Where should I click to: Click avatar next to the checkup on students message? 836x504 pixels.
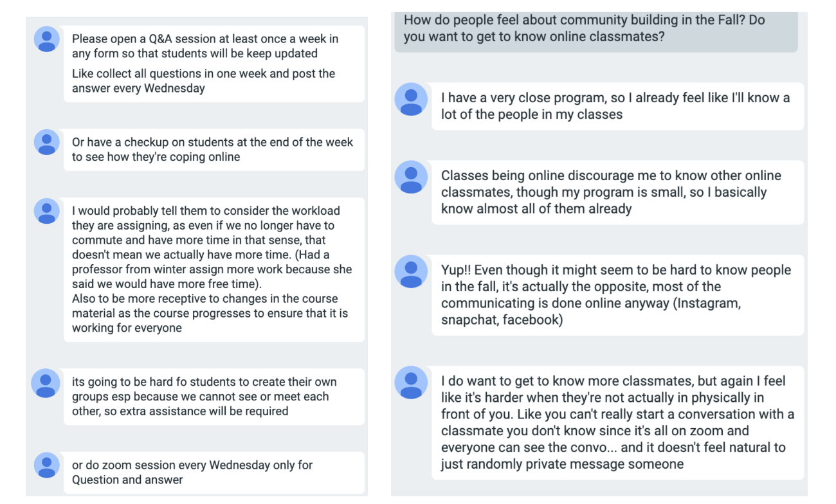(47, 142)
